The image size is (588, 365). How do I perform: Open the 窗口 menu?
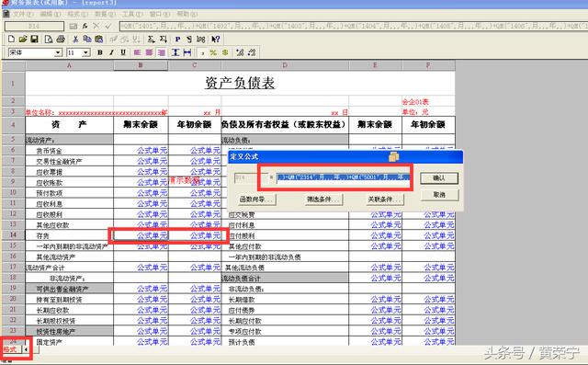tap(159, 14)
